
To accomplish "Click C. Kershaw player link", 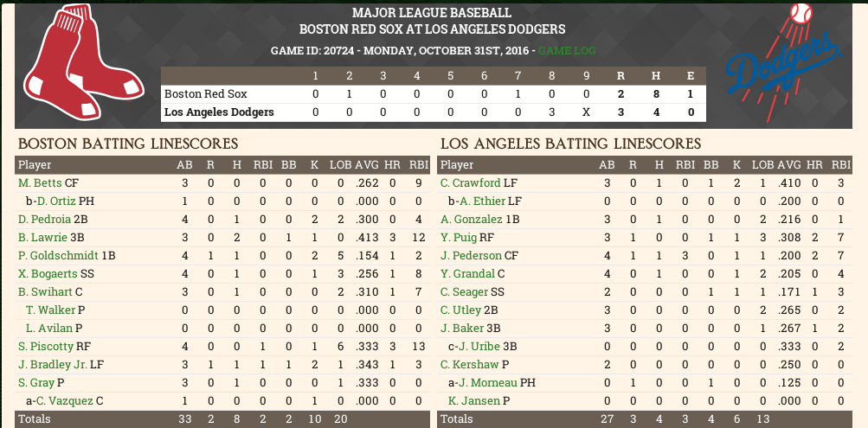I will coord(469,364).
